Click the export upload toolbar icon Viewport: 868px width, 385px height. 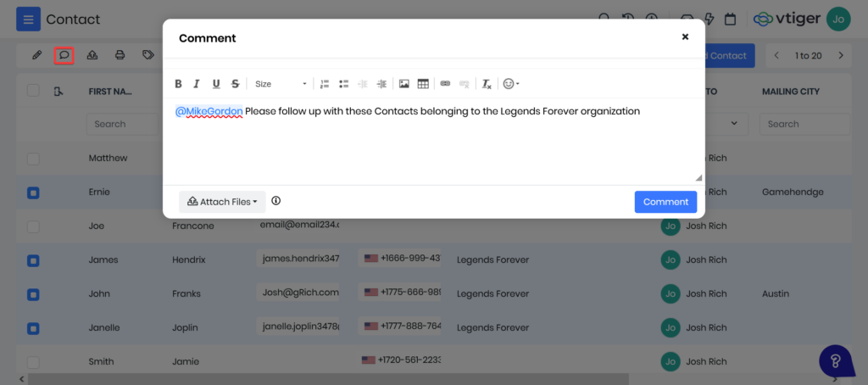[x=92, y=55]
